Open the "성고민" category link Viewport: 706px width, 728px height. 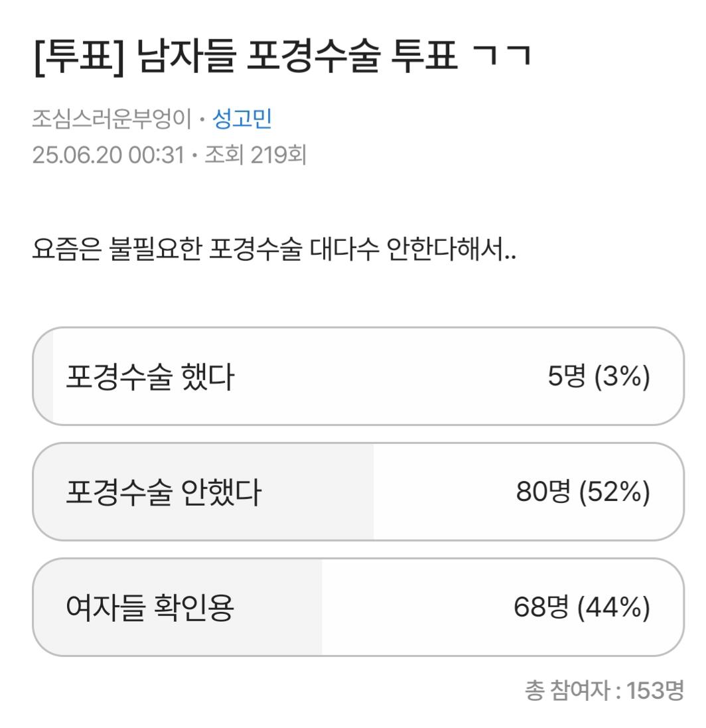242,119
